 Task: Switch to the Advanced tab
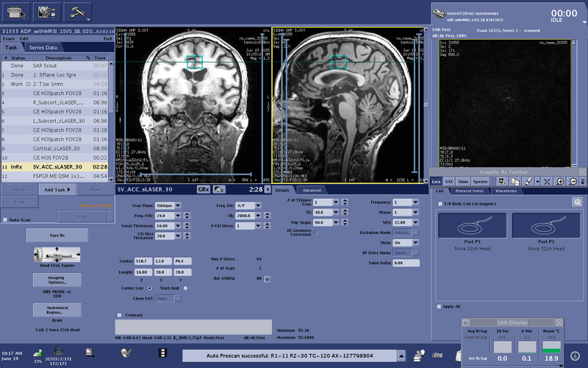pos(312,190)
